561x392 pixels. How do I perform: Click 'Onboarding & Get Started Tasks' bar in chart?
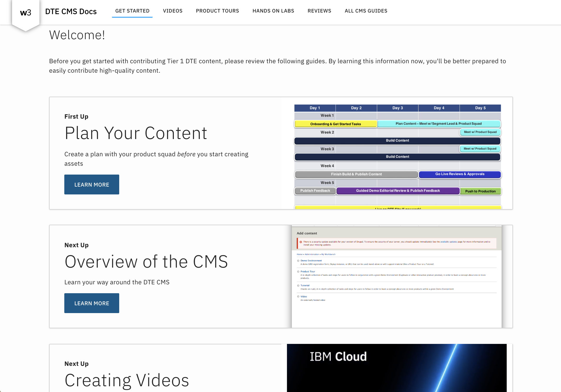tap(336, 124)
